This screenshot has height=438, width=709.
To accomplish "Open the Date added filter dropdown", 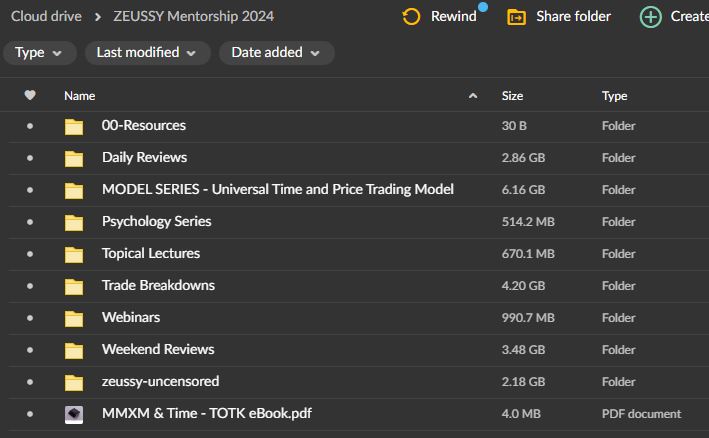I will coord(276,53).
